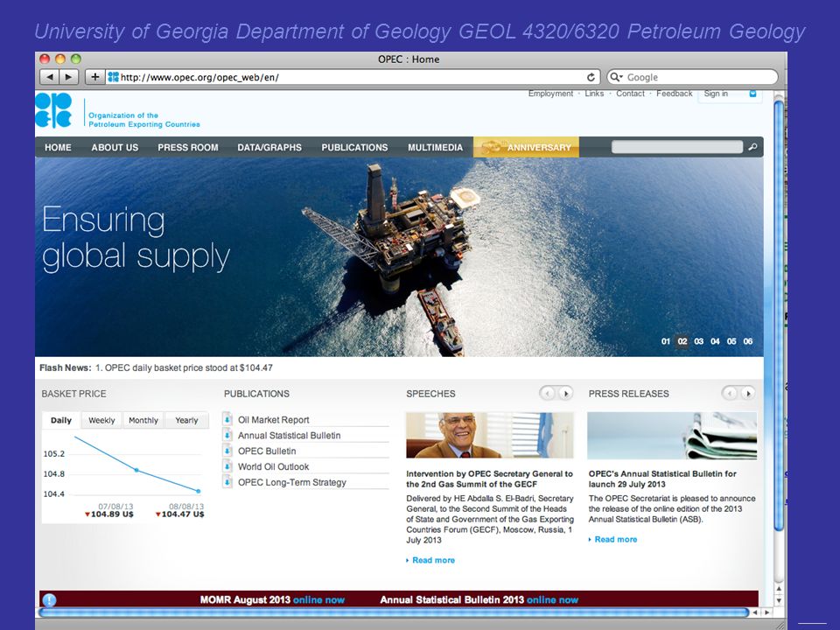Jump to banner slide 05
This screenshot has height=630, width=840.
pos(731,341)
